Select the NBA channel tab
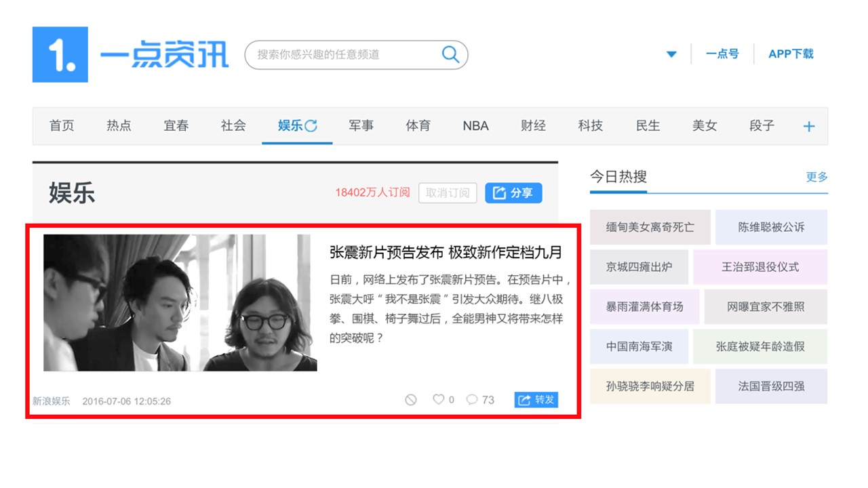Viewport: 868px width, 488px height. coord(475,125)
